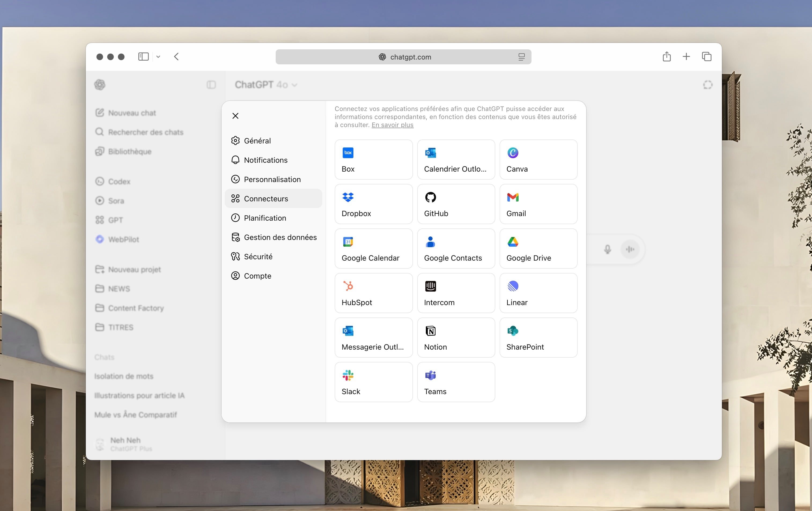This screenshot has height=511, width=812.
Task: Go to Gestion des données settings
Action: [x=280, y=237]
